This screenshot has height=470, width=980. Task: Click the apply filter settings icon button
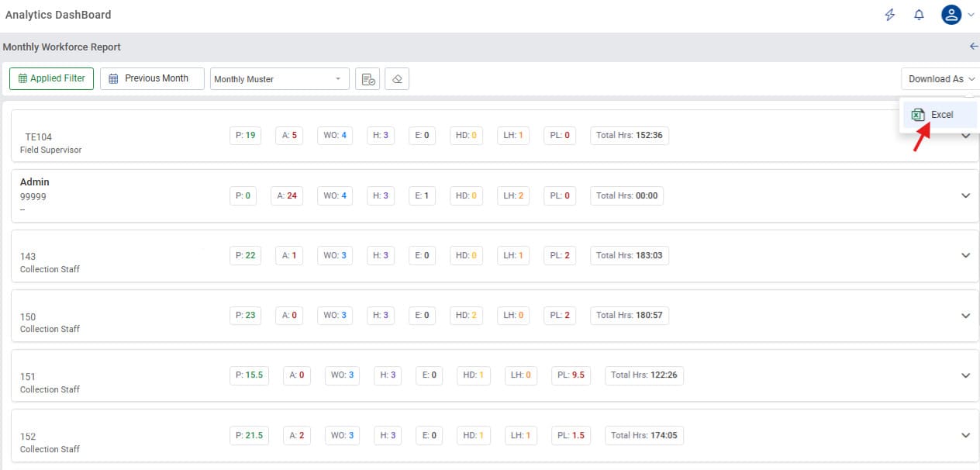click(367, 79)
